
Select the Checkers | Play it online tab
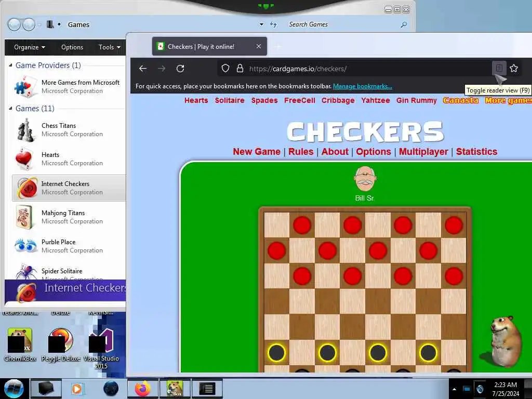[209, 46]
